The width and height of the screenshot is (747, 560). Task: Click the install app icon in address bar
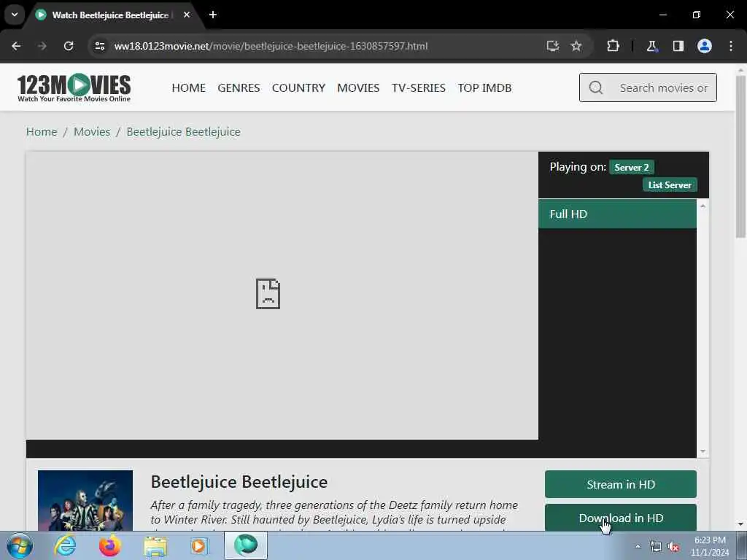click(553, 46)
